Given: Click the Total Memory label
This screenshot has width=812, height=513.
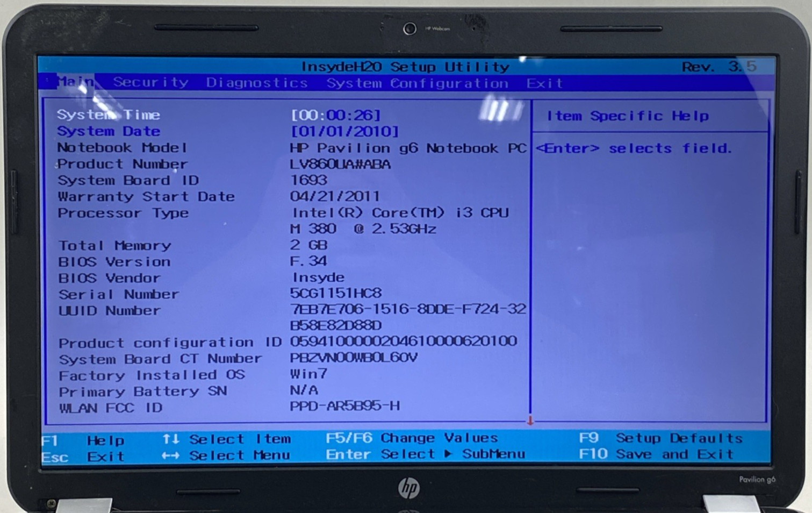Looking at the screenshot, I should point(114,245).
